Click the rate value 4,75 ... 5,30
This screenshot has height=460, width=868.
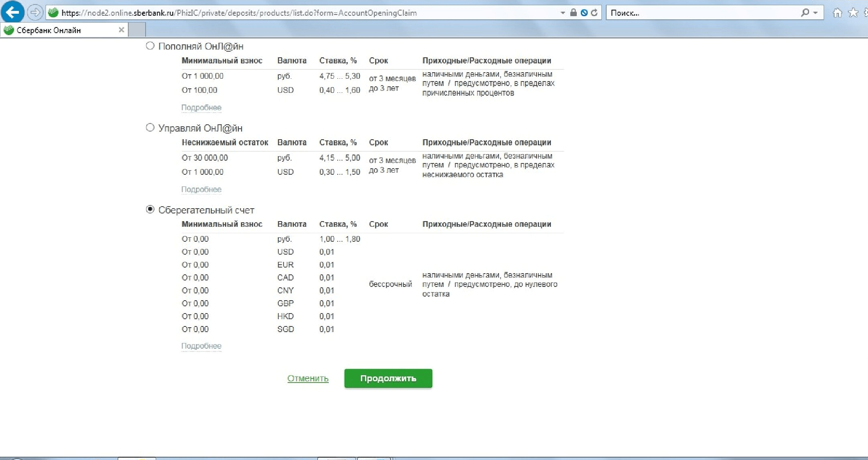pyautogui.click(x=340, y=76)
